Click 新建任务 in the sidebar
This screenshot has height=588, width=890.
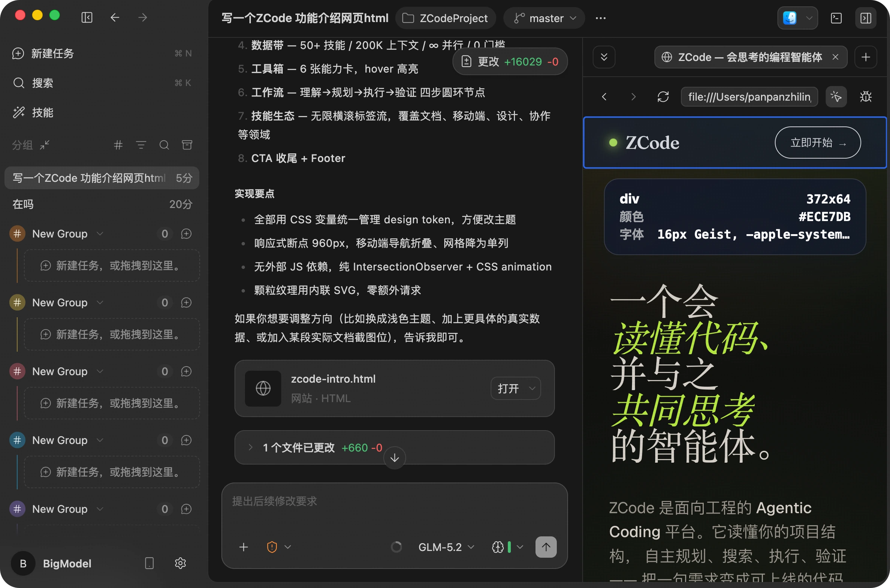coord(102,53)
